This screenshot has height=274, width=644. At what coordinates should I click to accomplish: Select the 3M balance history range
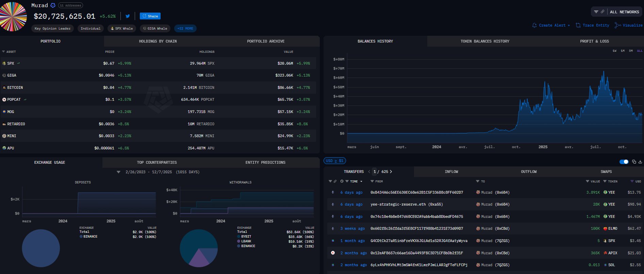631,51
